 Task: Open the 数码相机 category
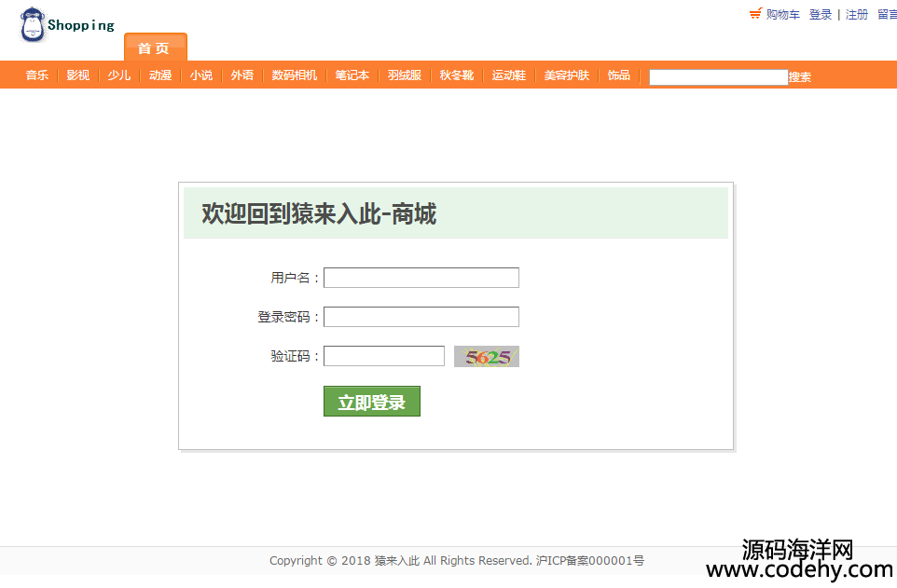[x=294, y=75]
